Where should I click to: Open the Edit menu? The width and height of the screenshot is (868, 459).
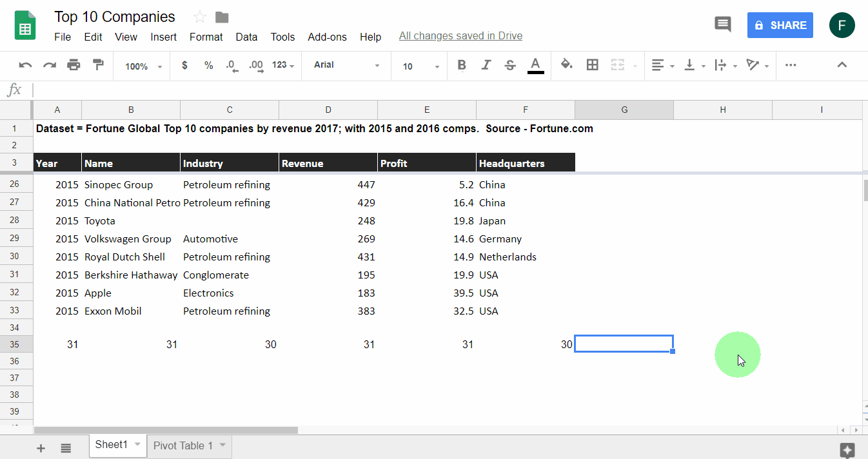pos(93,37)
